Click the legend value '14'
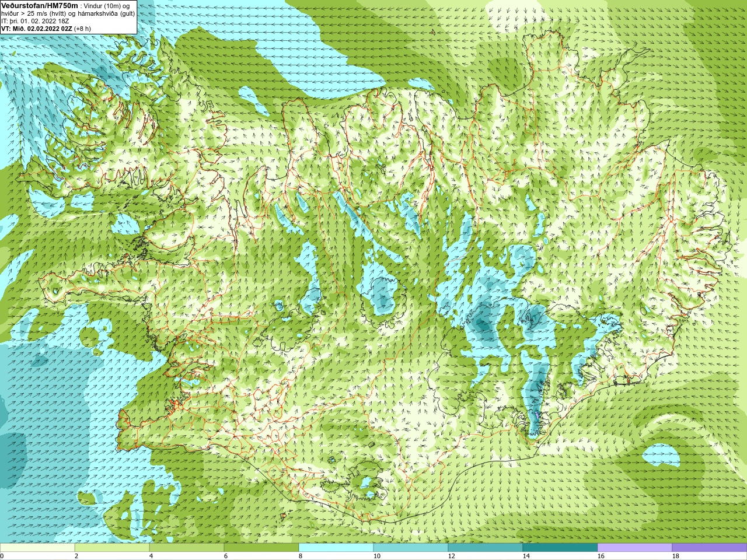Viewport: 747px width, 560px height. point(526,556)
